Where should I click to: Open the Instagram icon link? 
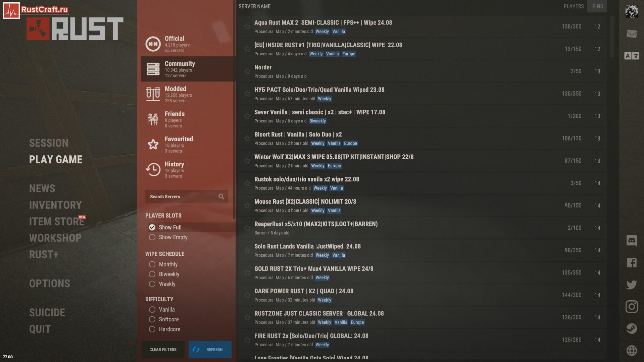[x=632, y=307]
